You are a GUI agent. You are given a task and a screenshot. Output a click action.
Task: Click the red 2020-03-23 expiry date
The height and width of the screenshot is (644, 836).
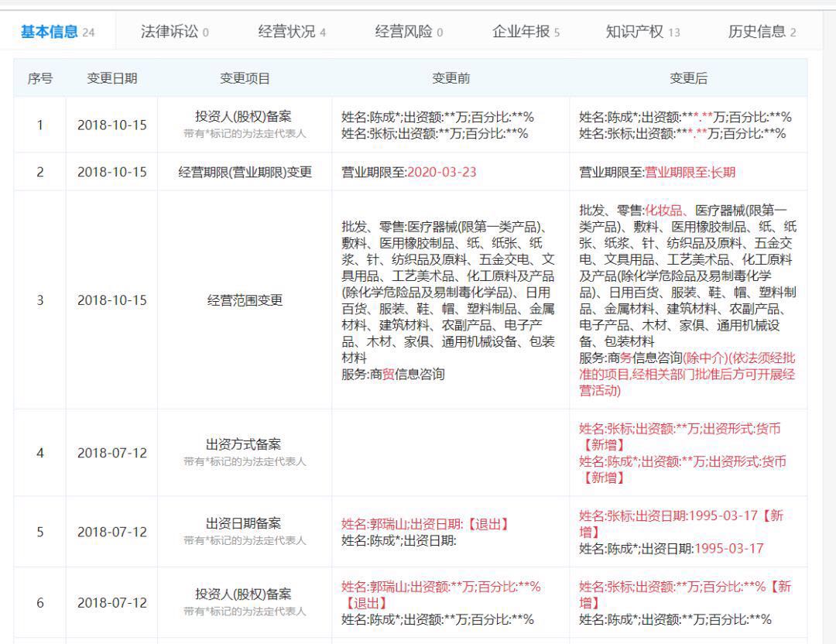(442, 172)
